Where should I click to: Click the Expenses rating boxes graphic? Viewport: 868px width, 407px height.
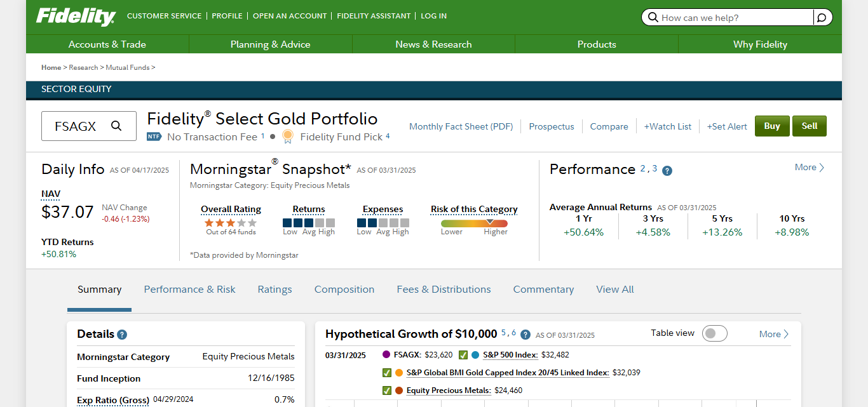383,223
